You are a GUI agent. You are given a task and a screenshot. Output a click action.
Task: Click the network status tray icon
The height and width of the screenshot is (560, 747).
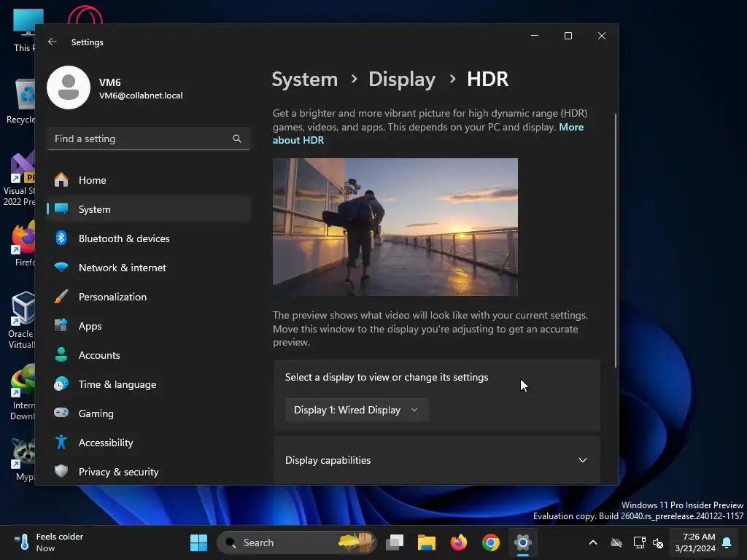pyautogui.click(x=639, y=542)
